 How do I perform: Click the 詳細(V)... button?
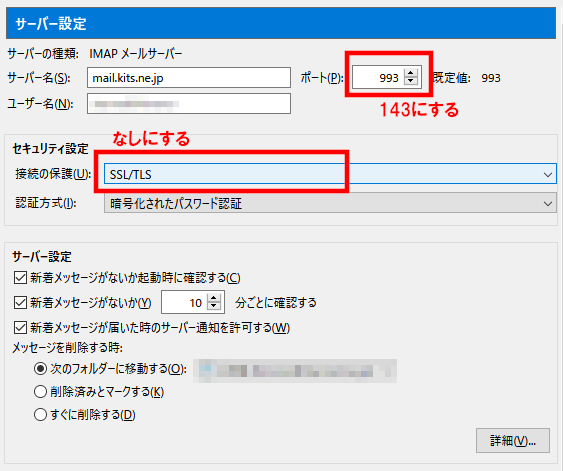(x=513, y=440)
